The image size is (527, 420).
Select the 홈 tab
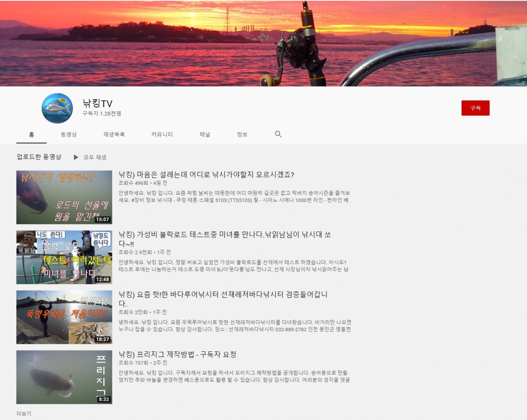[32, 134]
